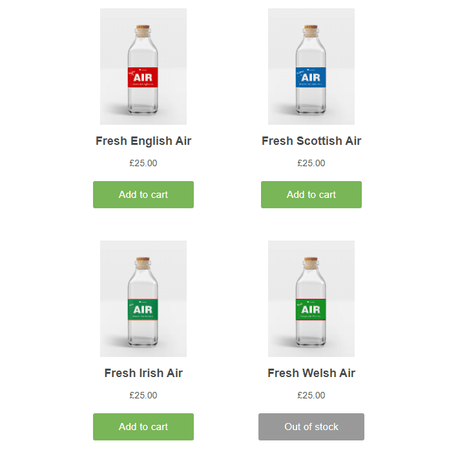Select the £25.00 price under Scottish Air
The width and height of the screenshot is (449, 476).
point(311,164)
